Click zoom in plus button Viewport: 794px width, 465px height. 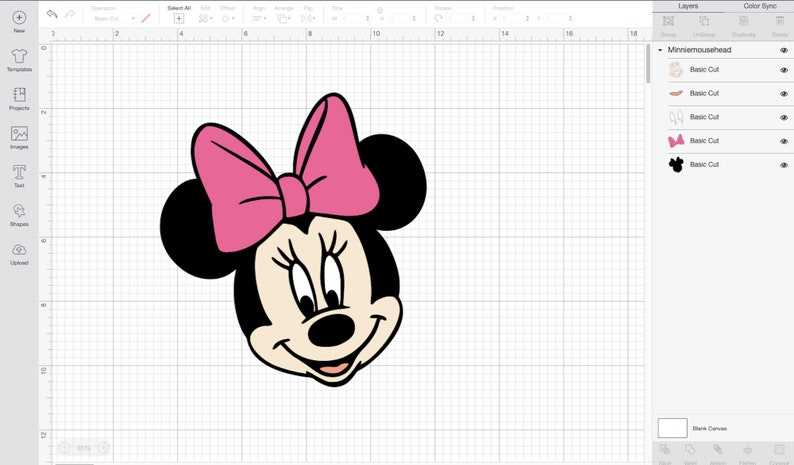pyautogui.click(x=103, y=448)
